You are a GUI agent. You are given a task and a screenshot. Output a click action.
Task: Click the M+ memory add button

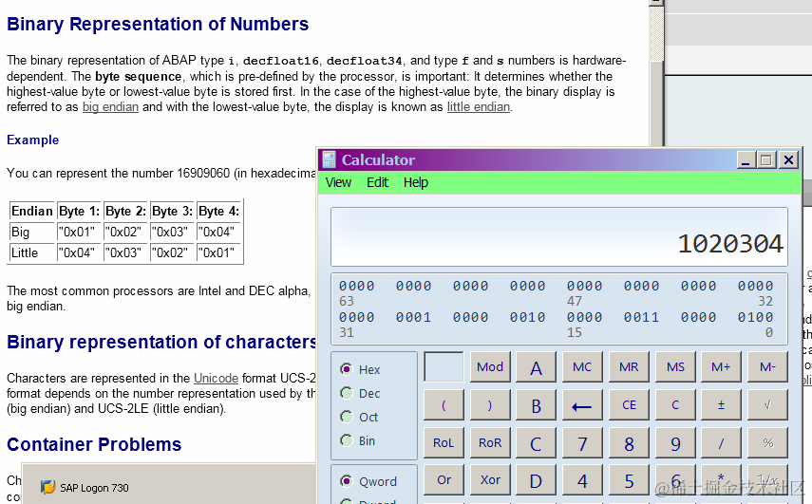click(x=721, y=367)
